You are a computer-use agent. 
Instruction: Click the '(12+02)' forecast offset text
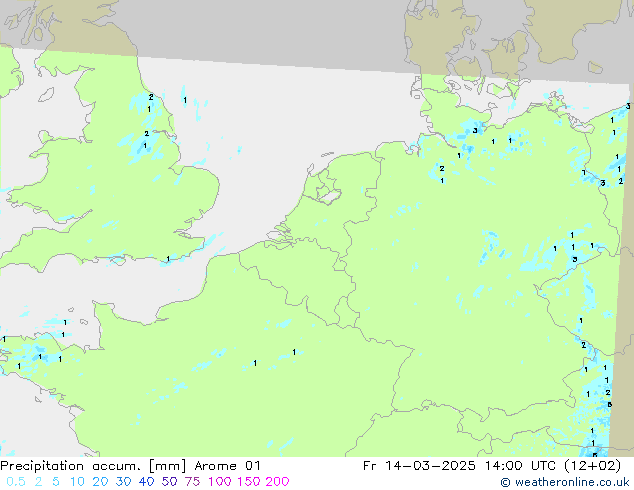pos(592,466)
